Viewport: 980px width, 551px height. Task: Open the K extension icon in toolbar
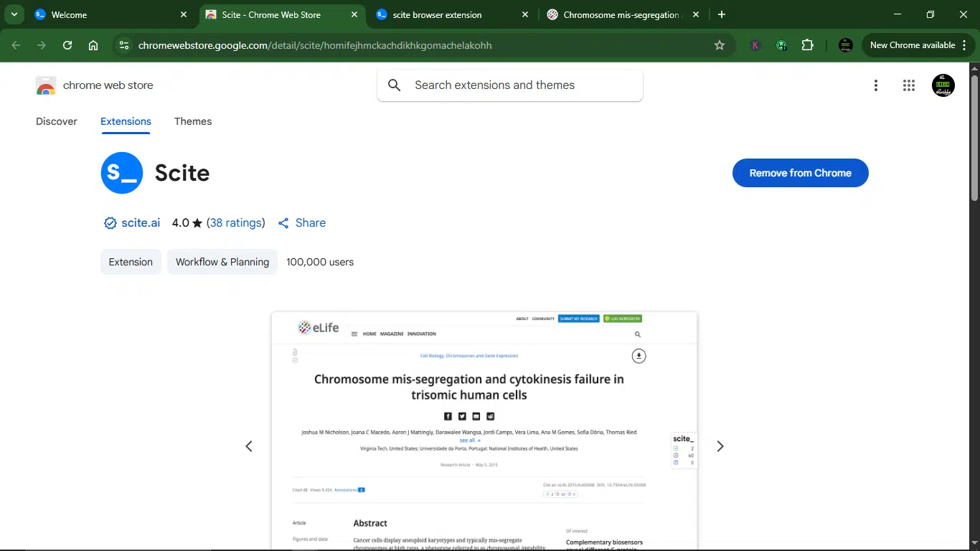point(755,45)
